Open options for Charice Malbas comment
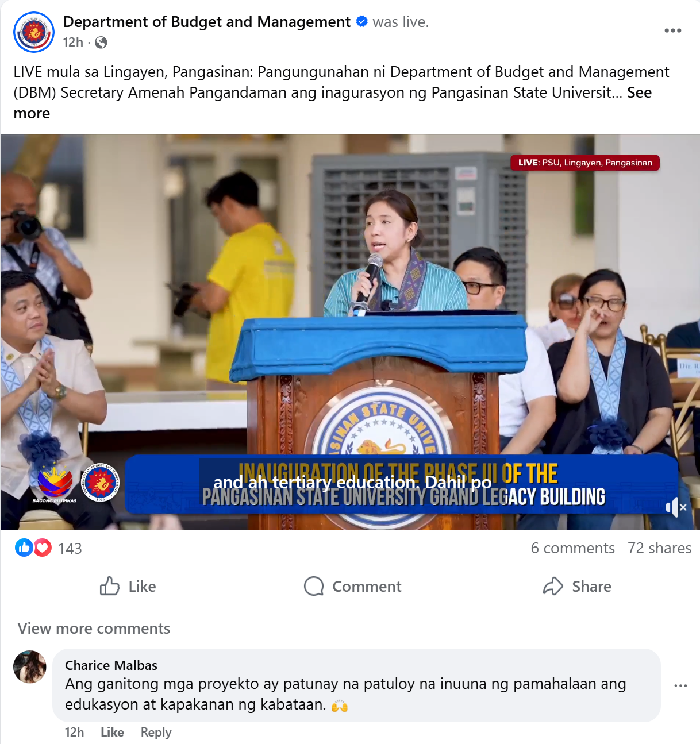 tap(680, 685)
